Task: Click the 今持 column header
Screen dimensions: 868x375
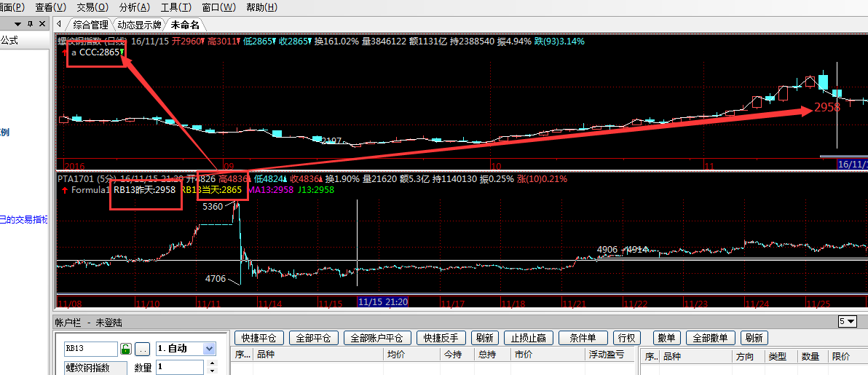Action: click(x=458, y=355)
